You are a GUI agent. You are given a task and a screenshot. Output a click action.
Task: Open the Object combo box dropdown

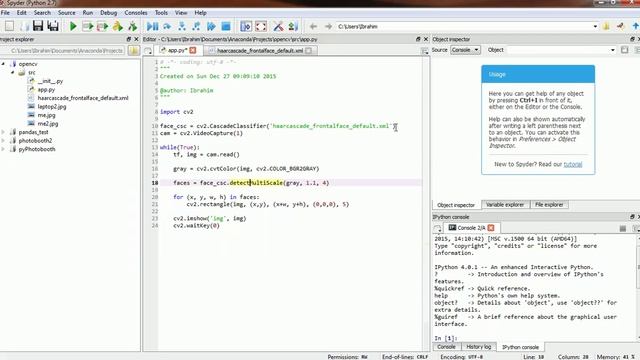613,50
